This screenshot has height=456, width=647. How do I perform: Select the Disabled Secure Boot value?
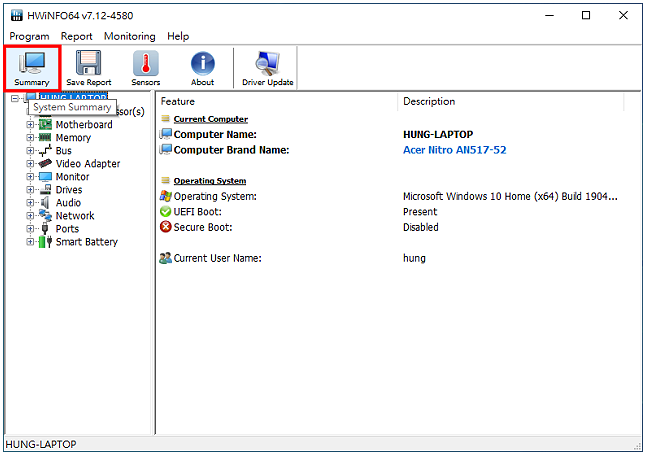pos(420,227)
